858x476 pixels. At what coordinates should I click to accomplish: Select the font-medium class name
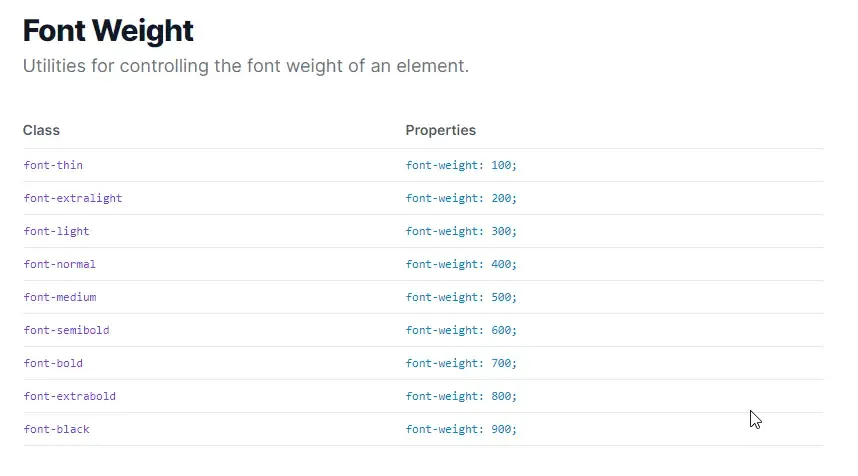point(60,297)
